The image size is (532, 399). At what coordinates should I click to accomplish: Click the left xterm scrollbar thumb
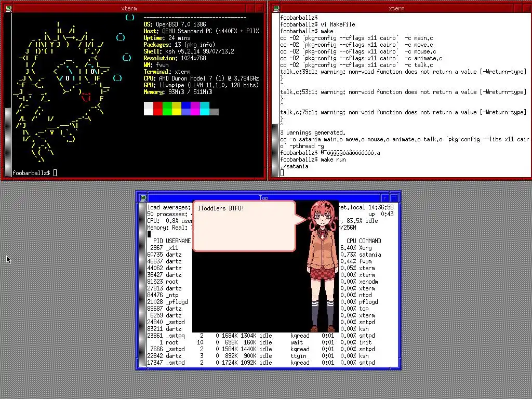tap(8, 141)
